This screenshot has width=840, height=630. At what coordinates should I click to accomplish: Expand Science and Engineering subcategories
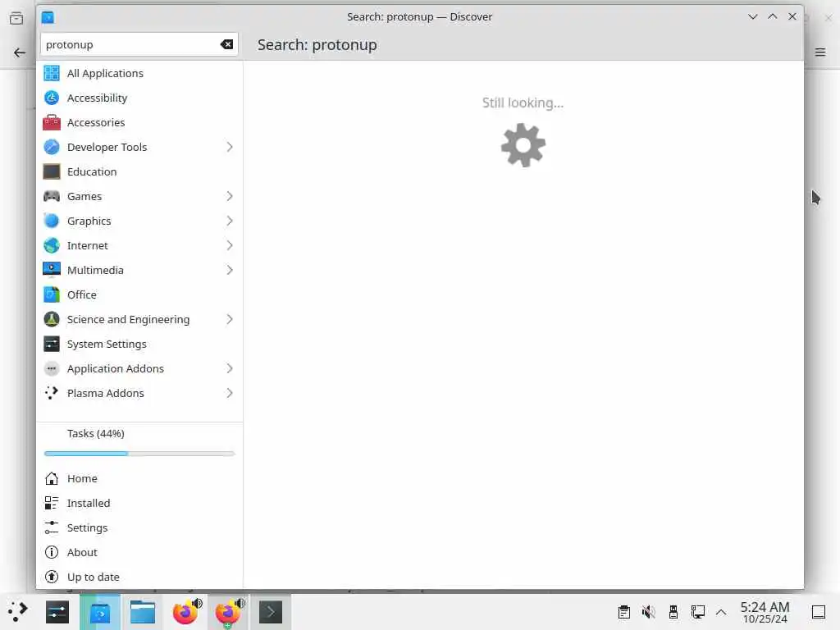[230, 320]
